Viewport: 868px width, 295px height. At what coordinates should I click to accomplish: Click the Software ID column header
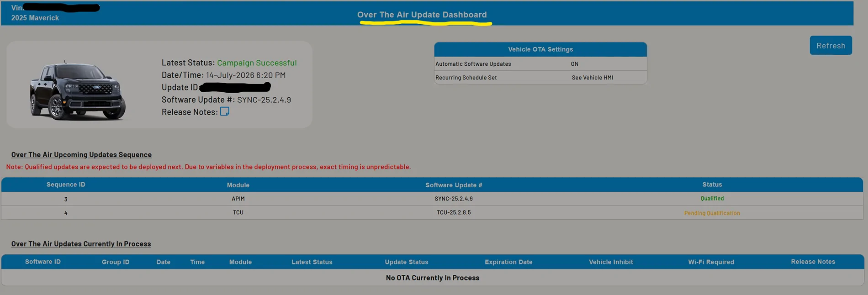[43, 262]
